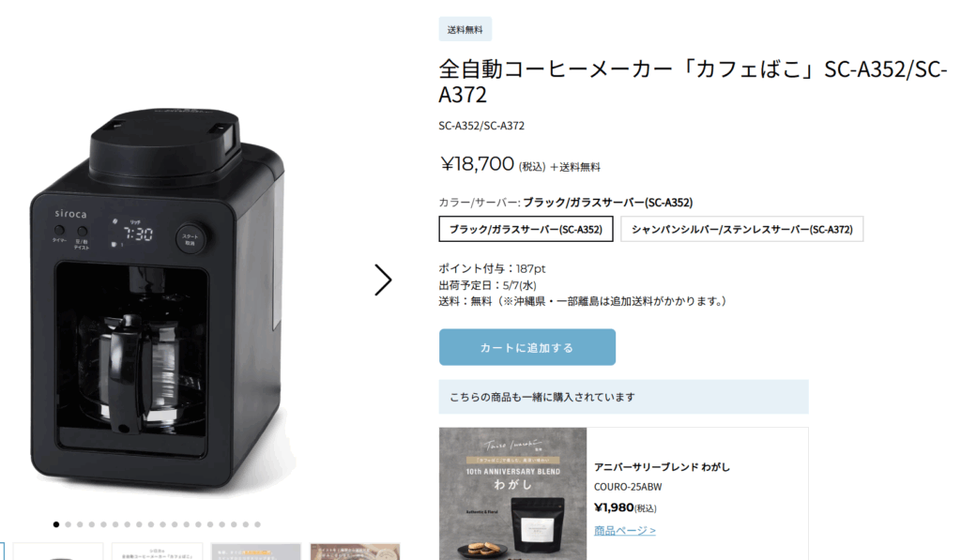Viewport: 961px width, 560px height.
Task: Click the product title カフェばこ heading
Action: pos(693,82)
